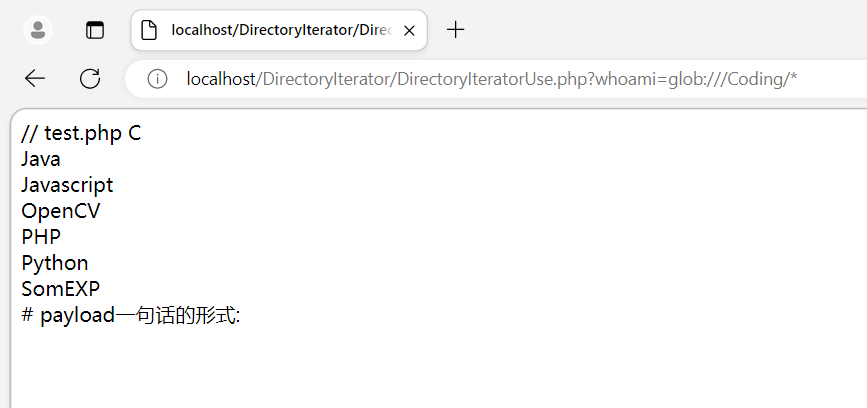Select the SomEXP directory entry
867x408 pixels.
61,289
